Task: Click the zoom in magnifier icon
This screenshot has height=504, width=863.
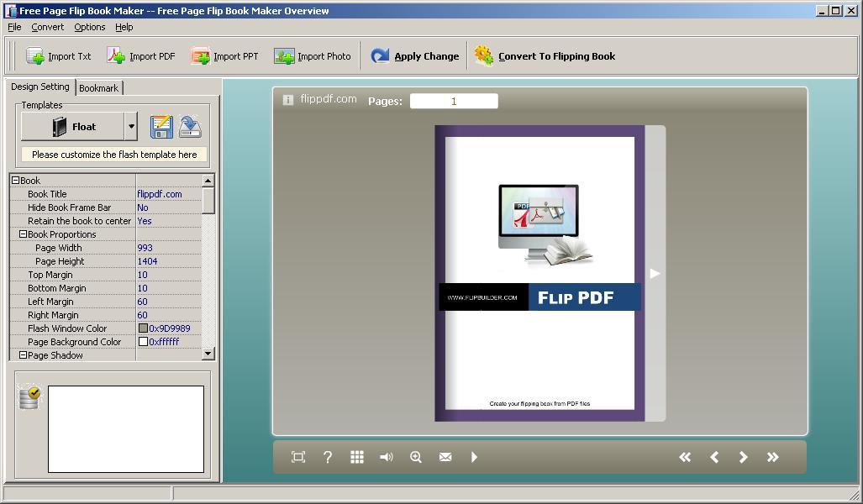Action: (416, 457)
